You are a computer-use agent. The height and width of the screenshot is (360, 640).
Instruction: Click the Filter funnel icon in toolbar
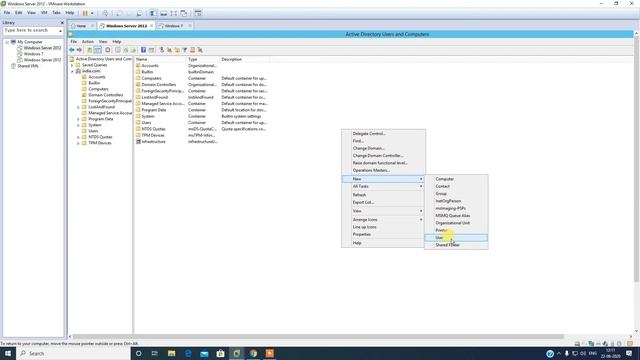coord(184,50)
